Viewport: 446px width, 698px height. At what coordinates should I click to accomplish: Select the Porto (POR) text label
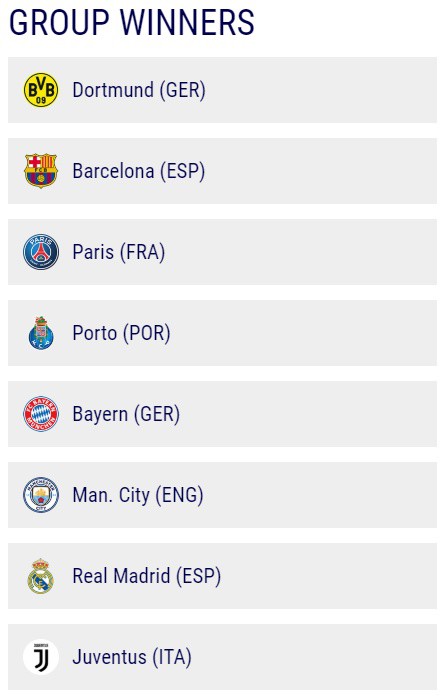tap(122, 333)
